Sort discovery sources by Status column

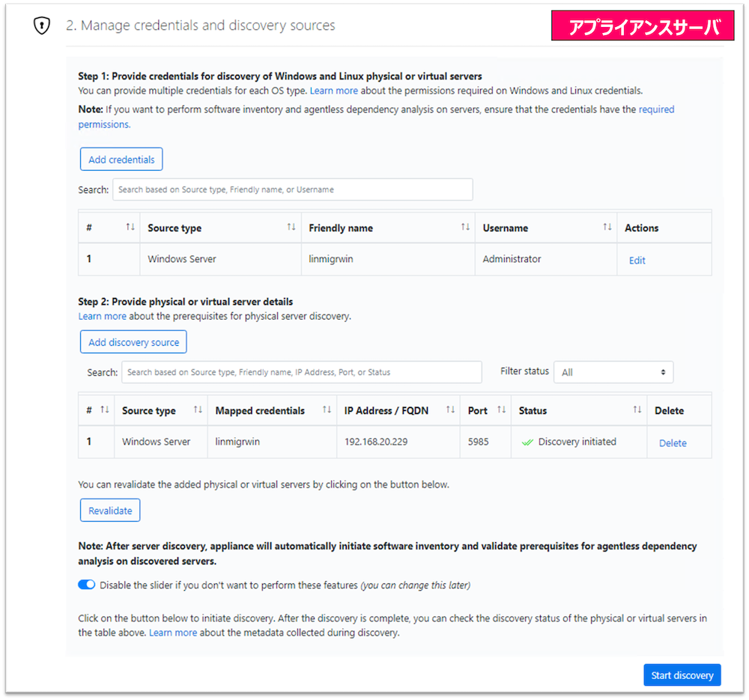637,410
